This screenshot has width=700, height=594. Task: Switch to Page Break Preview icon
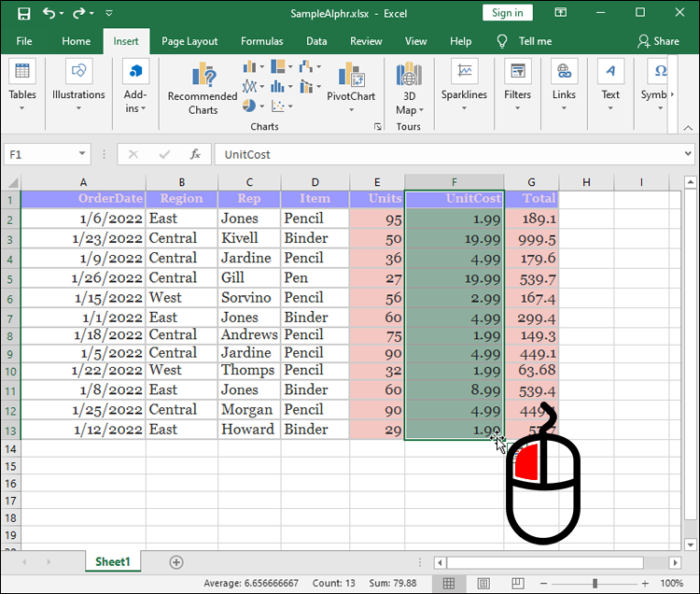pos(518,584)
